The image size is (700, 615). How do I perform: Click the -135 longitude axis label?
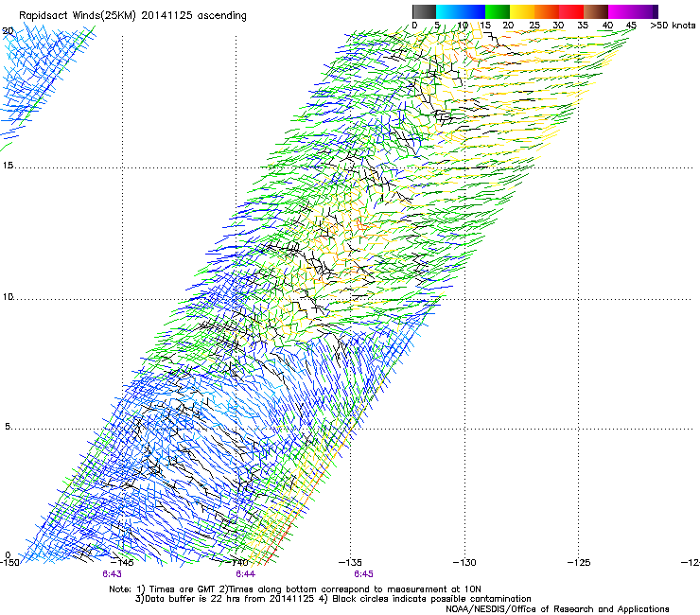(x=350, y=562)
